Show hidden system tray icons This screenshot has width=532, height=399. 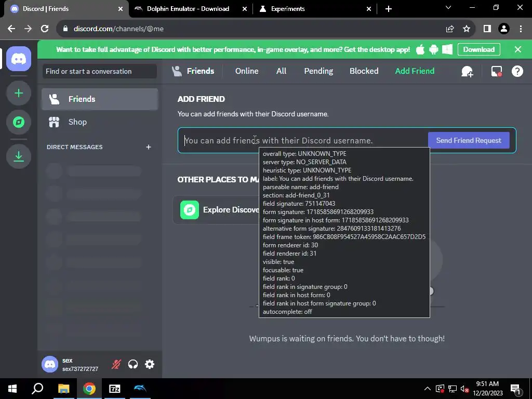click(x=428, y=389)
